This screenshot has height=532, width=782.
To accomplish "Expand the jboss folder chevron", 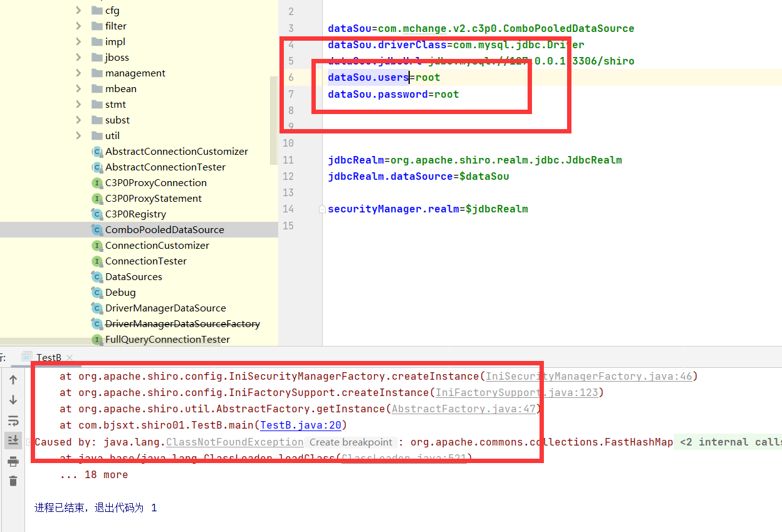I will click(x=78, y=57).
